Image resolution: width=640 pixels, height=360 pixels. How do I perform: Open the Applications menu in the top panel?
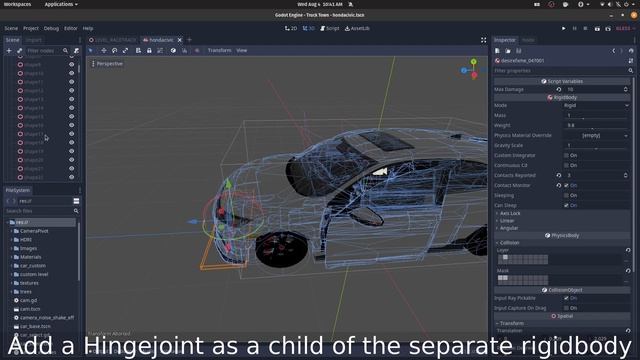click(x=61, y=4)
